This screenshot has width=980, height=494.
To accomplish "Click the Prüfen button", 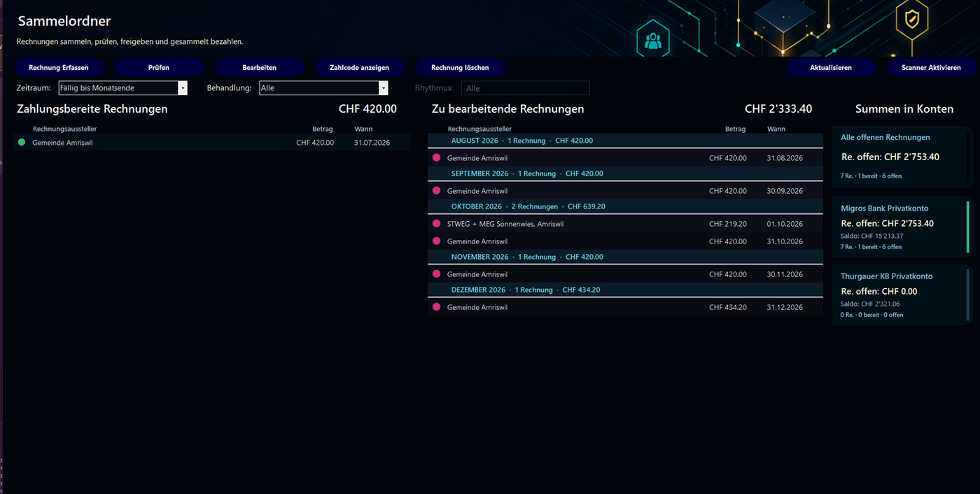I will coord(159,68).
